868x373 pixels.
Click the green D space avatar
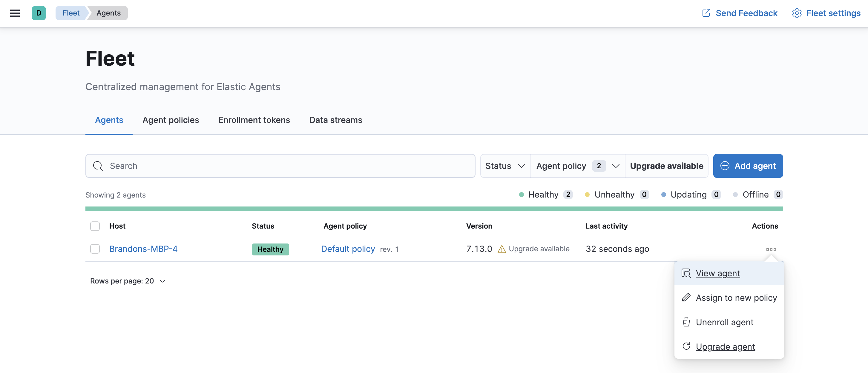click(39, 13)
